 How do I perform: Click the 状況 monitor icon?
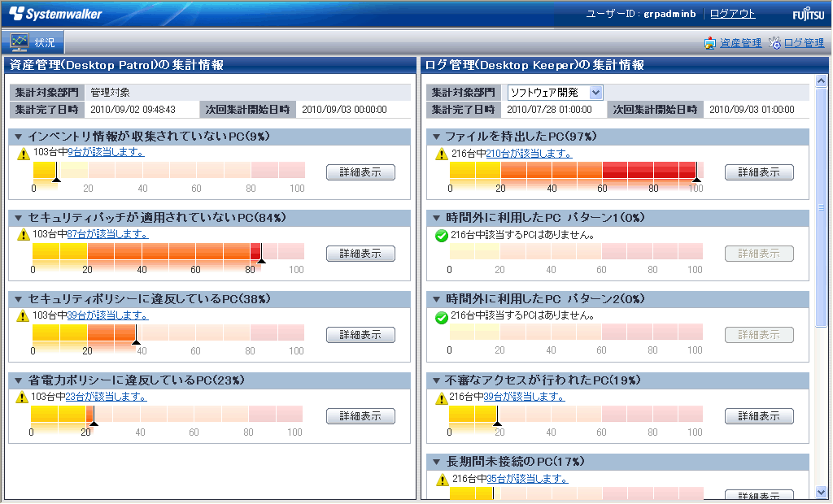pos(20,42)
